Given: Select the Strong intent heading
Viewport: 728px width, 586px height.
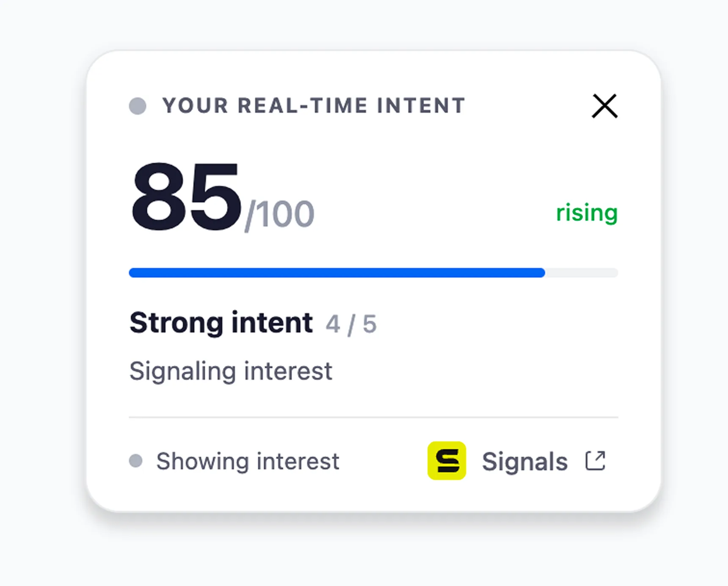Looking at the screenshot, I should coord(221,323).
